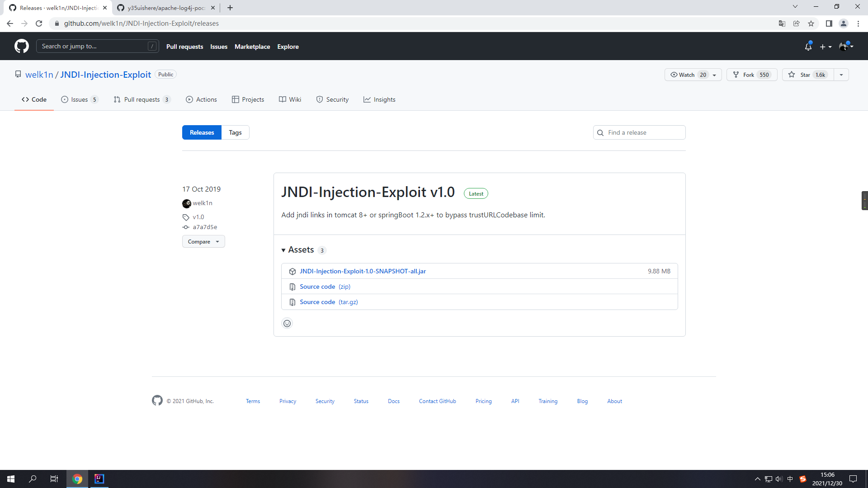Open the Issues repository tab

click(79, 99)
